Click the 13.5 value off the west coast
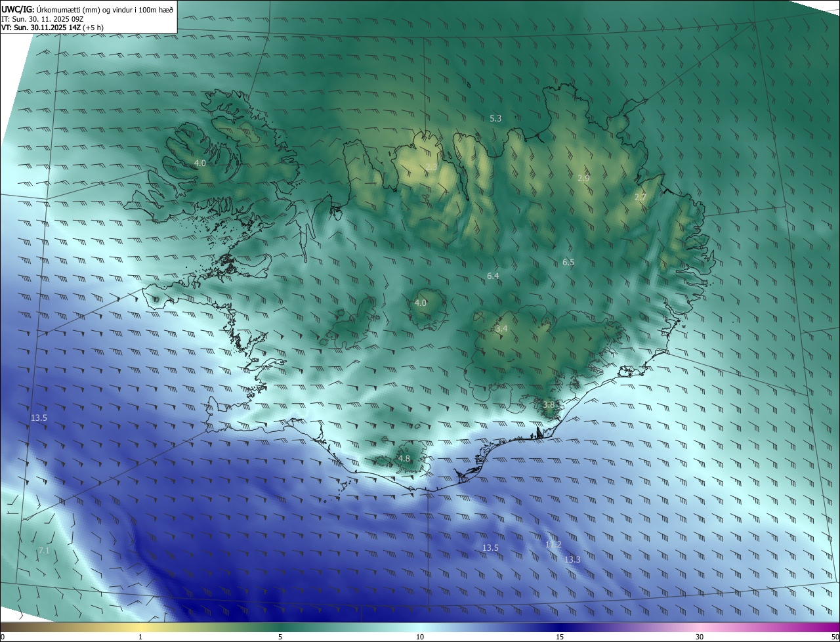The width and height of the screenshot is (840, 642). [x=39, y=418]
